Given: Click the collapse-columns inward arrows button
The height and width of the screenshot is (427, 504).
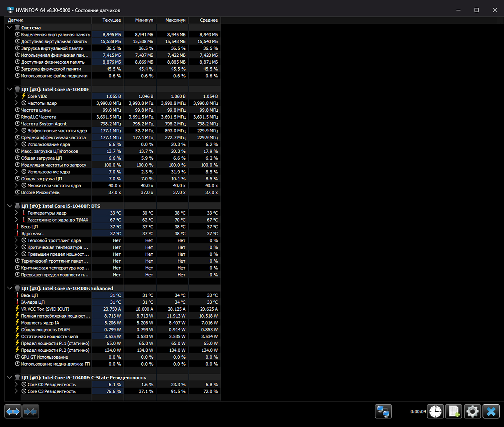Looking at the screenshot, I should coord(31,411).
